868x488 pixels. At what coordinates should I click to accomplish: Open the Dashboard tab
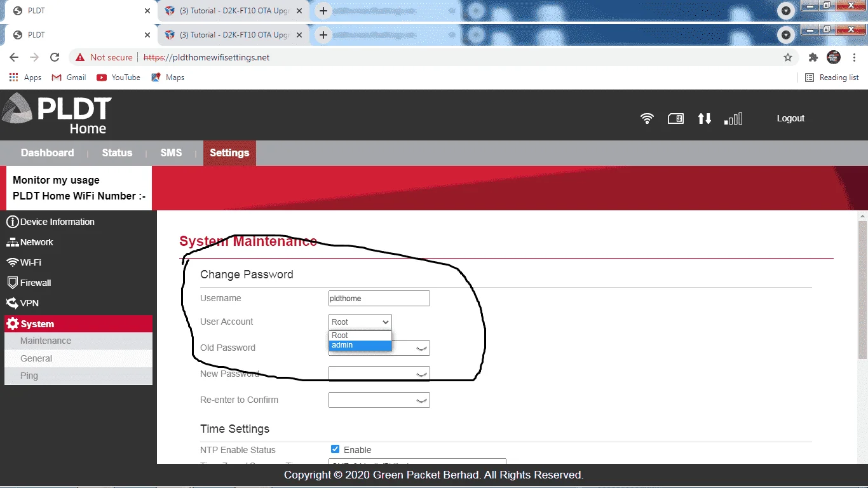point(47,152)
